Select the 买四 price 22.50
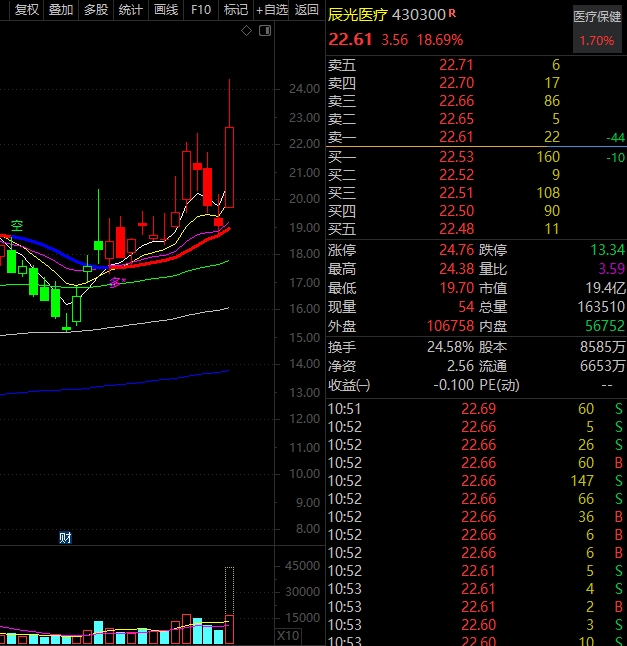Image resolution: width=627 pixels, height=646 pixels. pyautogui.click(x=456, y=211)
